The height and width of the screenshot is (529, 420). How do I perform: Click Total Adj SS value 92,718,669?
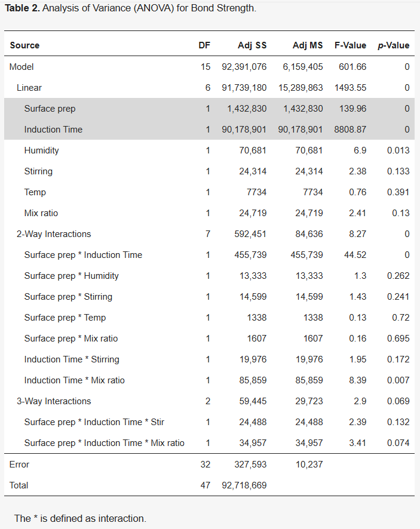[244, 486]
